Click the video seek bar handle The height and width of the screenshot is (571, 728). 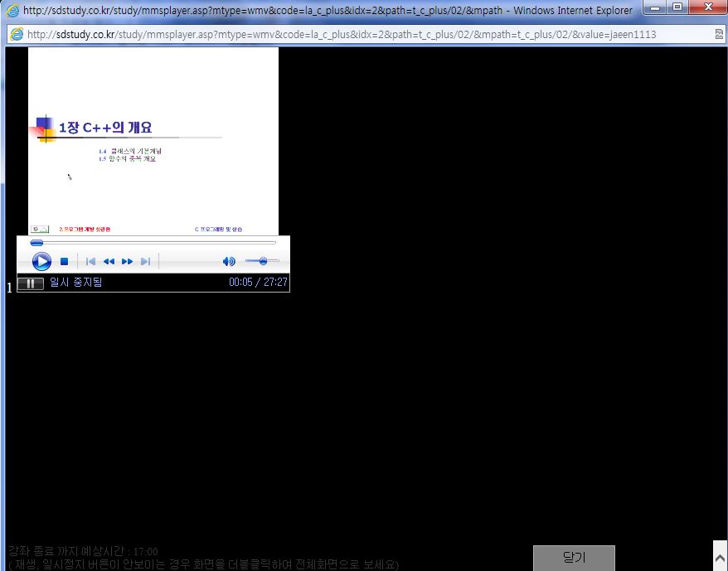(x=36, y=242)
